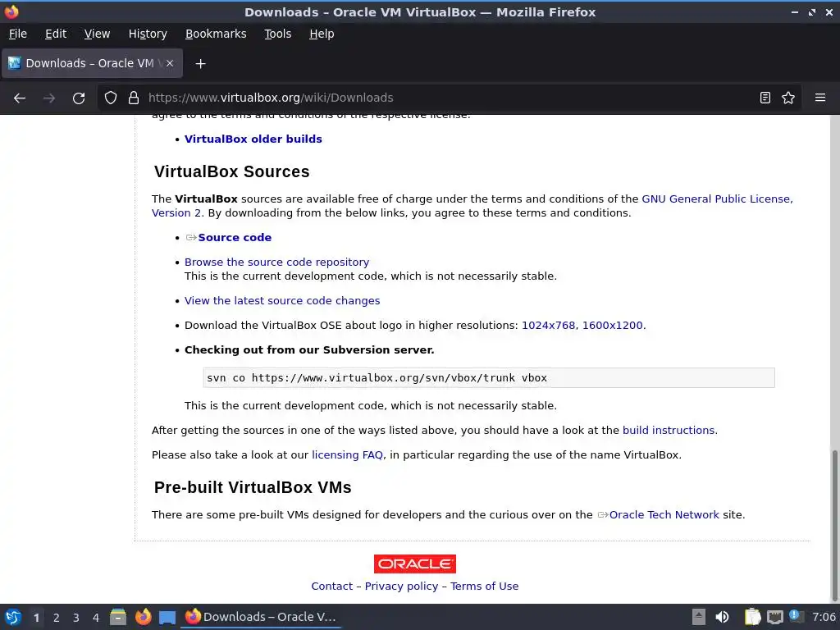Switch to workspace 1
Screen dimensions: 840x630
[x=36, y=618]
